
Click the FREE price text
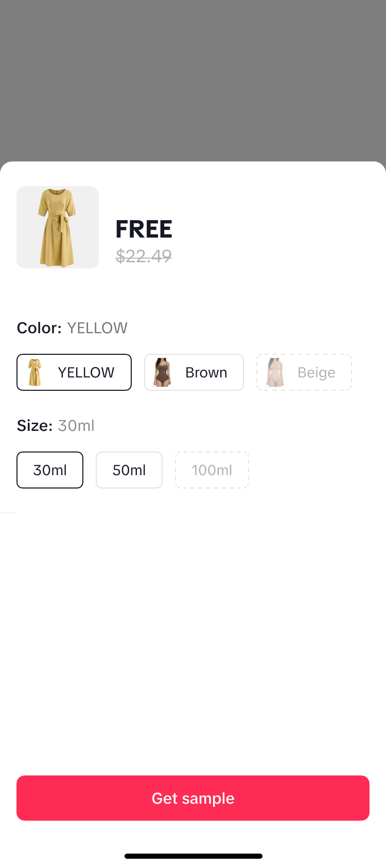tap(144, 229)
